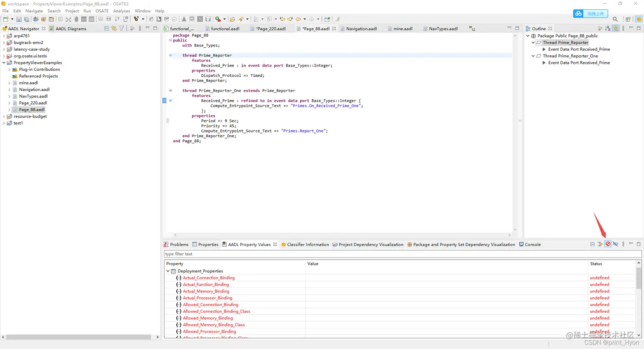644x349 pixels.
Task: Click the Save icon in main toolbar
Action: coord(19,19)
